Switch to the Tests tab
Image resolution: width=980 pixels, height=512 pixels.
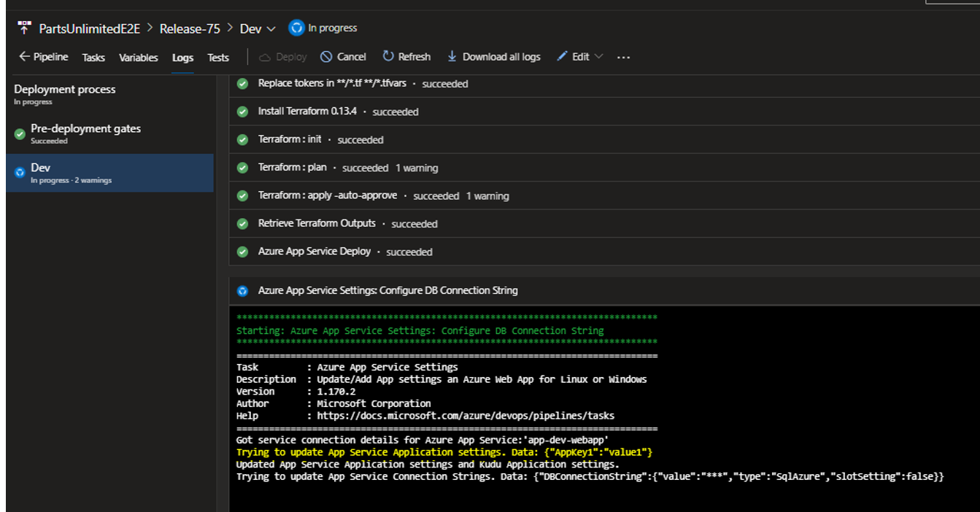(218, 58)
